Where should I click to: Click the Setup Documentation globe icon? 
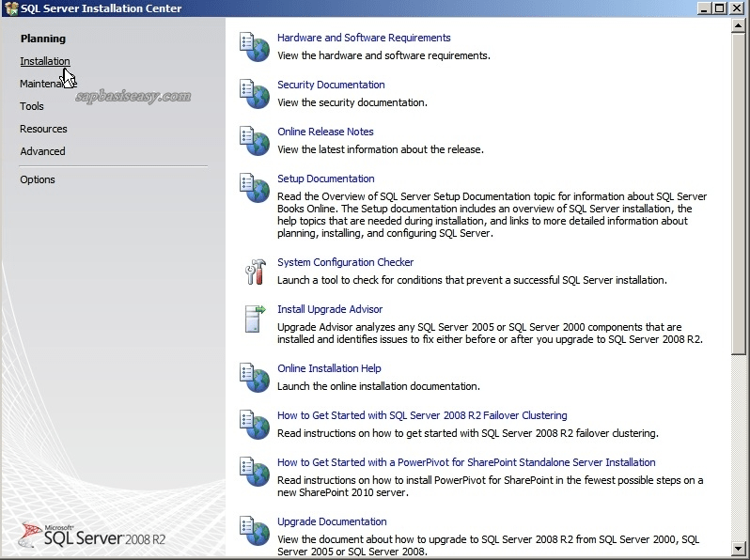(255, 188)
